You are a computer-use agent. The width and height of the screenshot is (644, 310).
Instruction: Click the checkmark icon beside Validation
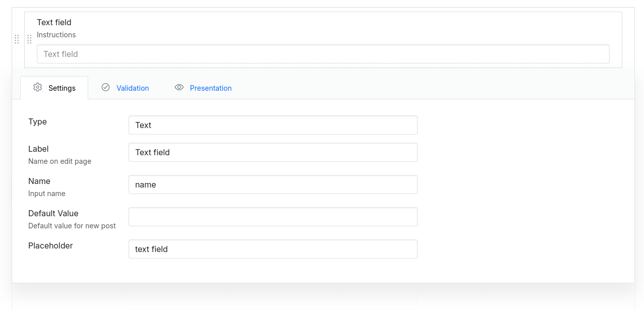[x=106, y=87]
